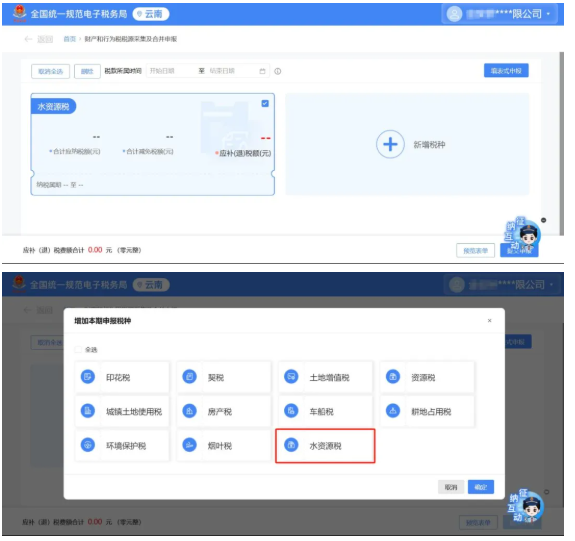Choose the 车船税 vehicle tax icon
This screenshot has height=541, width=575.
291,411
